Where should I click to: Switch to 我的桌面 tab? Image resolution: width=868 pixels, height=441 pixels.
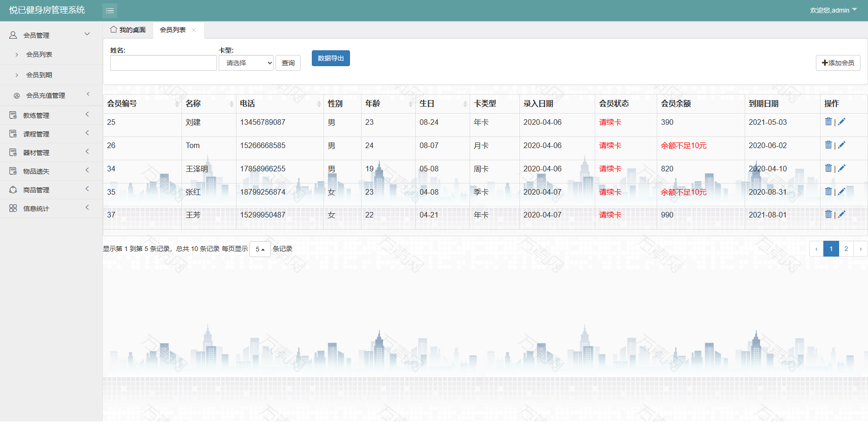pyautogui.click(x=128, y=30)
